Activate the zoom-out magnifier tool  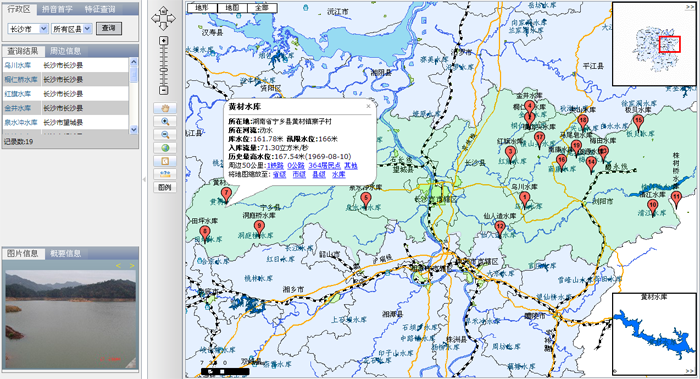coord(165,135)
